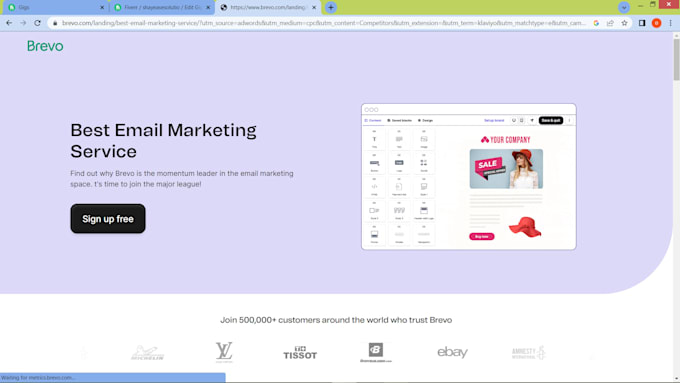Open site security lock info
Screen dimensions: 680x383
55,23
